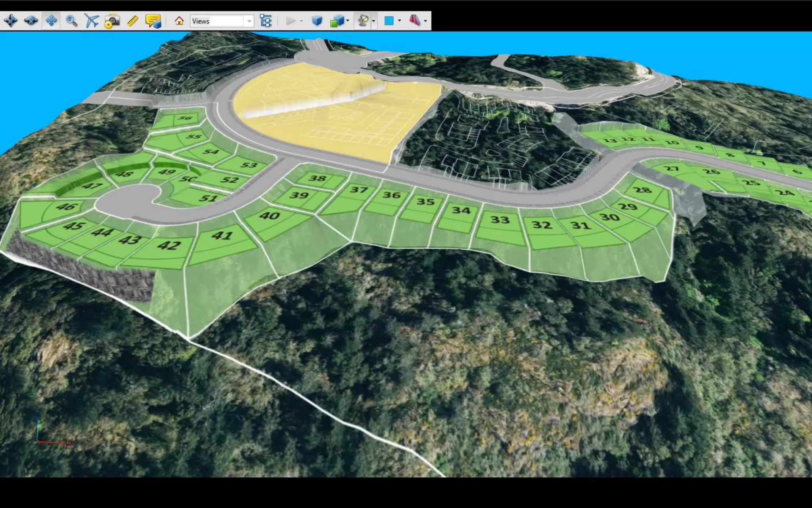The height and width of the screenshot is (508, 812).
Task: Activate the pan arrows tool
Action: [x=51, y=21]
